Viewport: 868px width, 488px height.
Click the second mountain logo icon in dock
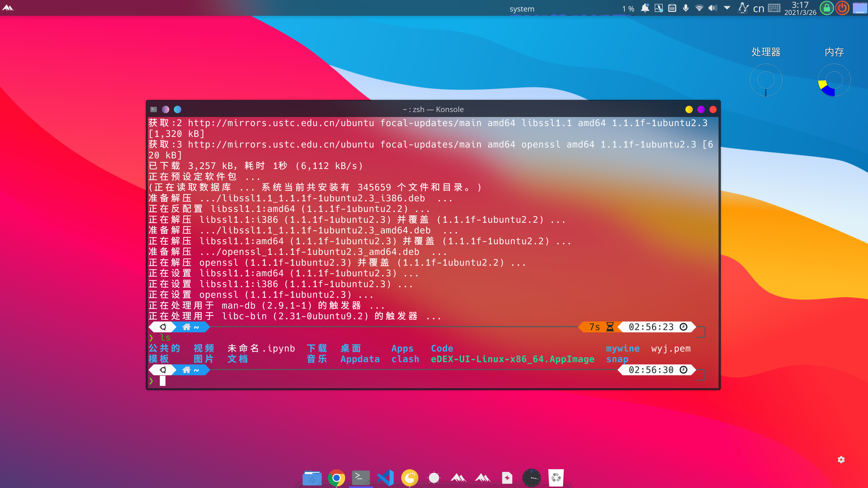483,478
